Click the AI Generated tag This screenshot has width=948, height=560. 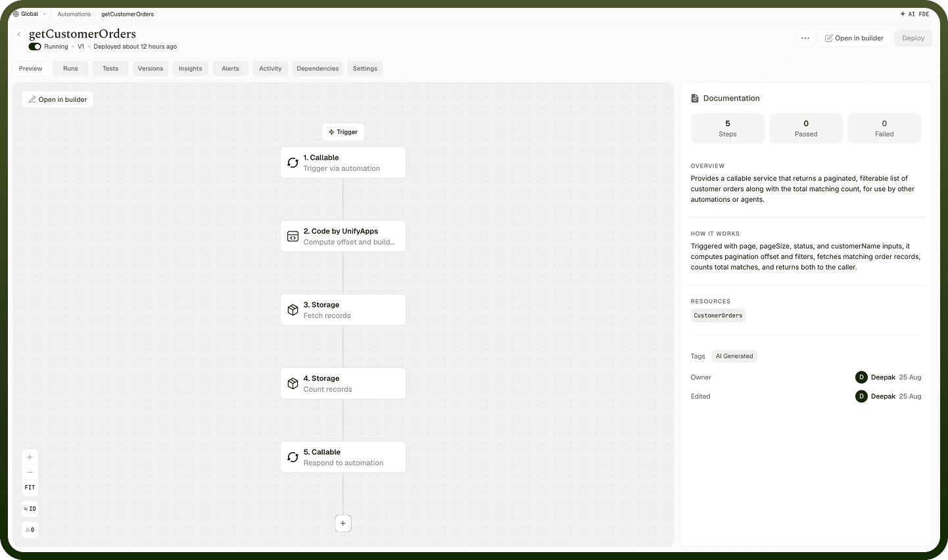tap(734, 356)
